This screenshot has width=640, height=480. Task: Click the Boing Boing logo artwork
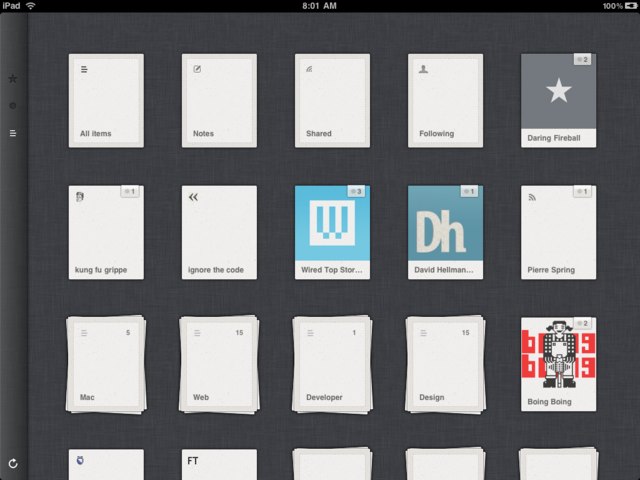(x=558, y=354)
